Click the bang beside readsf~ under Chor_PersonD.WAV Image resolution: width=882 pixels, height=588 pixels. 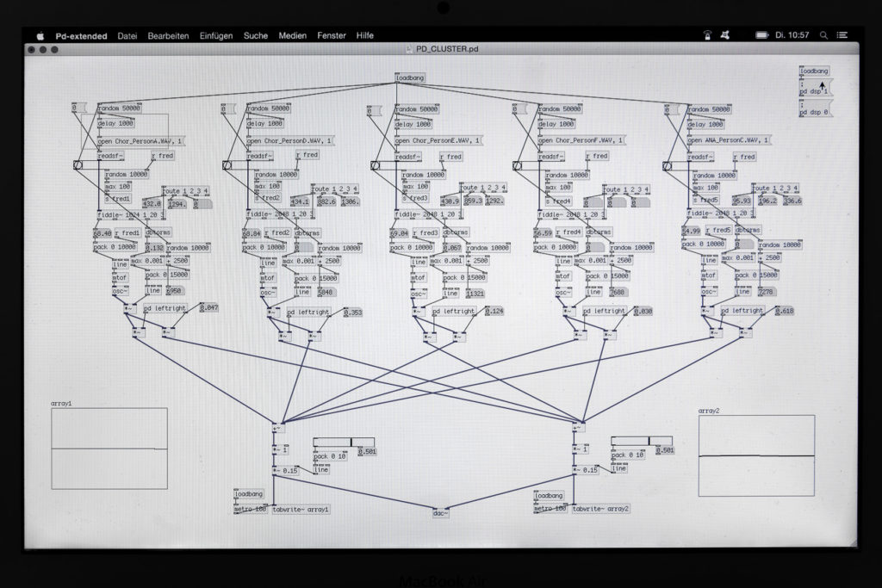[227, 164]
